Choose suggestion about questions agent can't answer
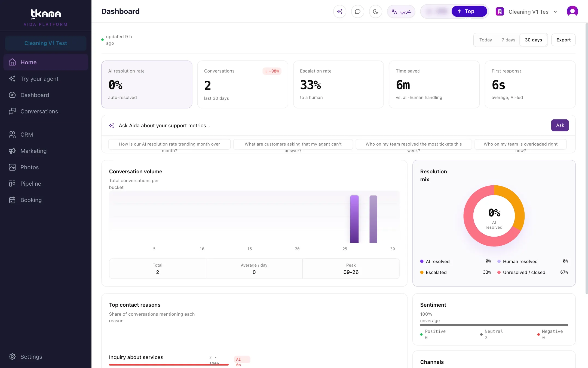 tap(293, 144)
